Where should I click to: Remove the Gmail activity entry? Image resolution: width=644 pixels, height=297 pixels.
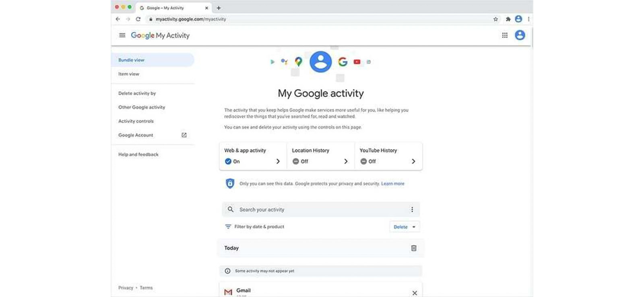(x=414, y=293)
